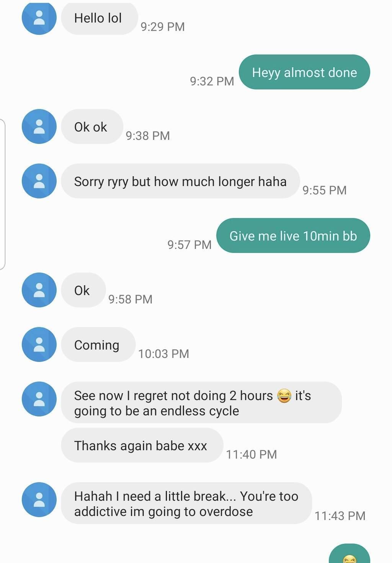Viewport: 392px width, 563px height.
Task: Select the "Thanks again babe xxx" bubble
Action: (x=142, y=445)
